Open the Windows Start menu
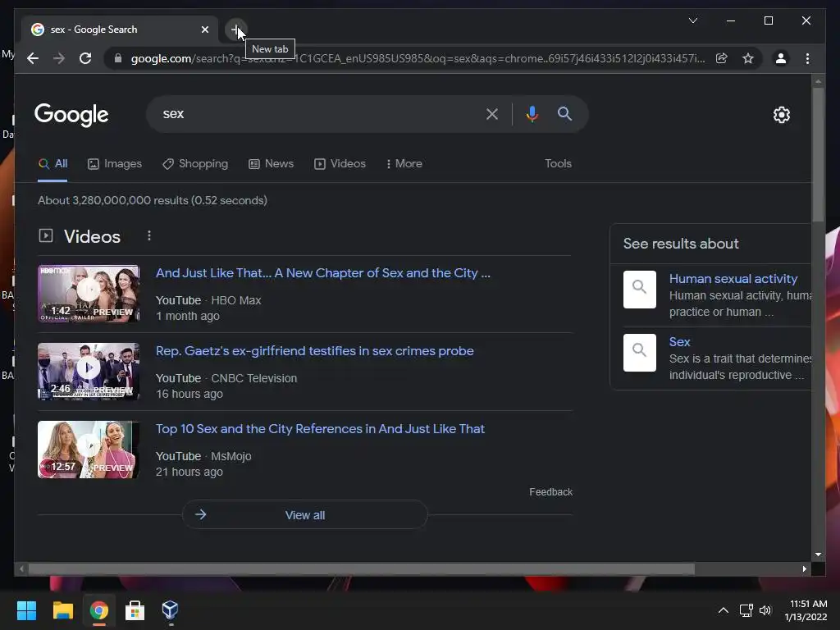Image resolution: width=840 pixels, height=630 pixels. click(26, 610)
